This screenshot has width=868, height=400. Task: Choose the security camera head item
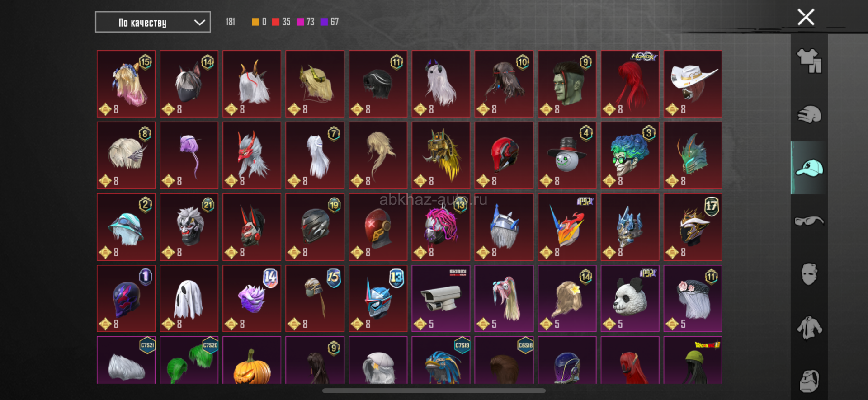pos(441,299)
